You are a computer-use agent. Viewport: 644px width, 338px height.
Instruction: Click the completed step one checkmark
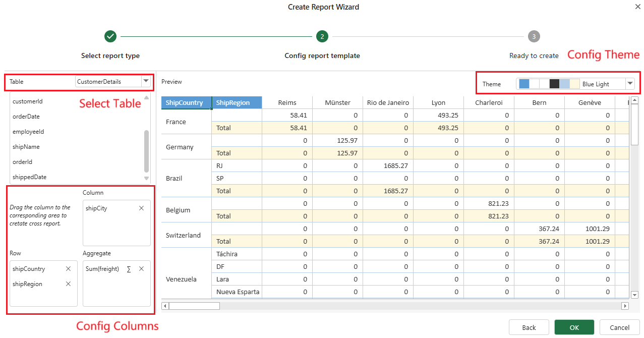point(110,36)
